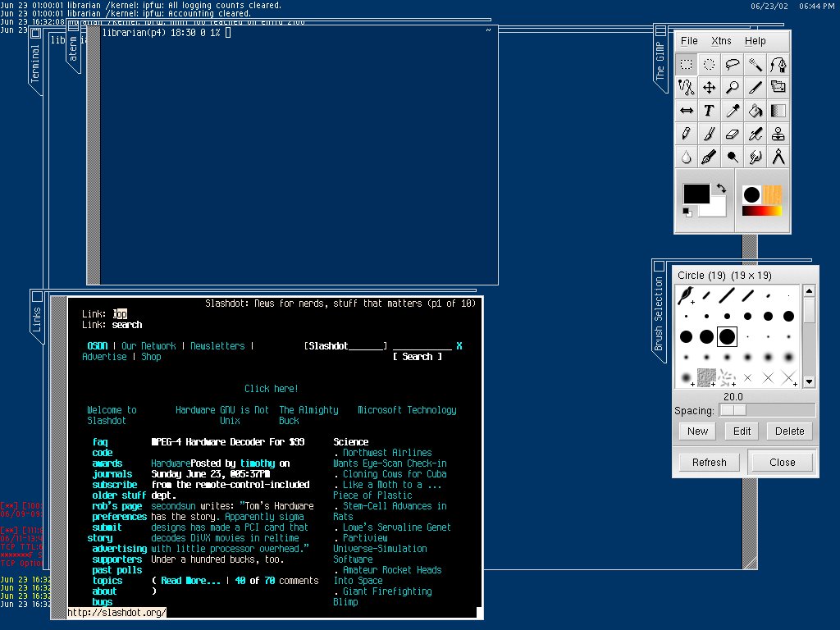This screenshot has height=630, width=840.
Task: Click brush list scroll up arrow
Action: pyautogui.click(x=810, y=291)
